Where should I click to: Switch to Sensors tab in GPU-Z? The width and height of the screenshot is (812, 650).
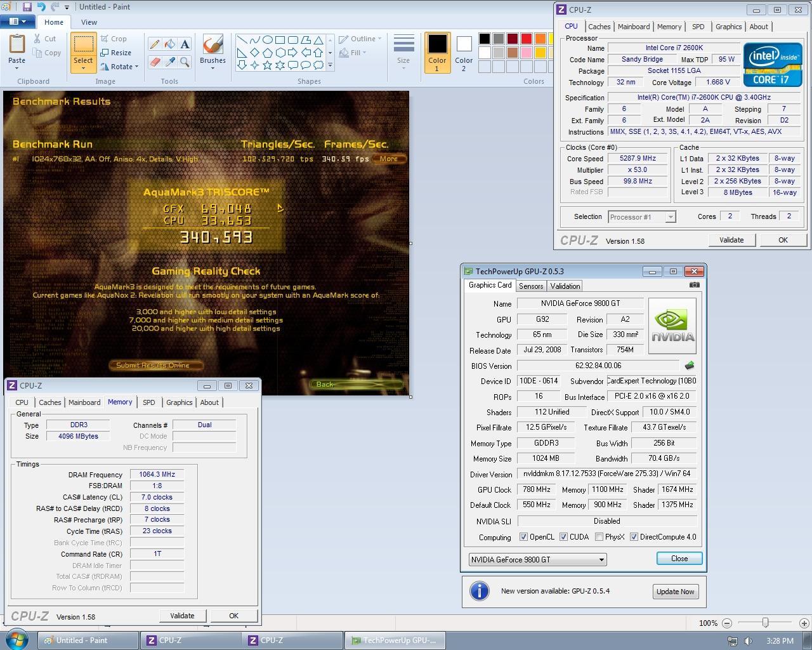pos(531,286)
